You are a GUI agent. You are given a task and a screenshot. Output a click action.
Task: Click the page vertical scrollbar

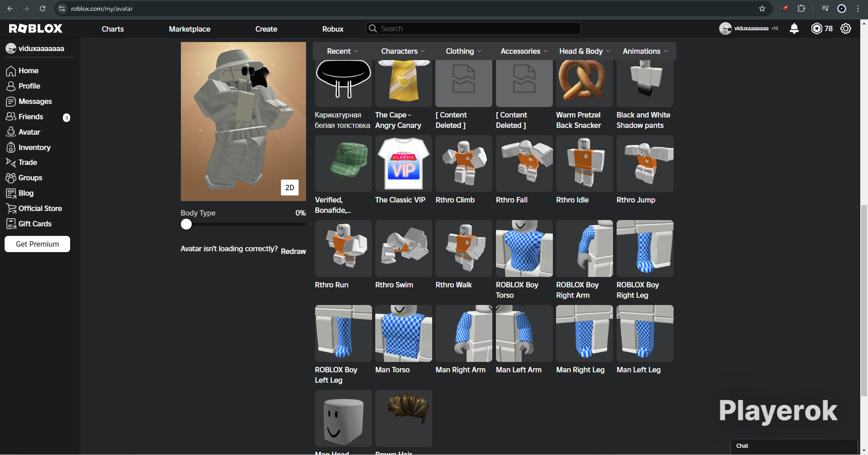(864, 300)
